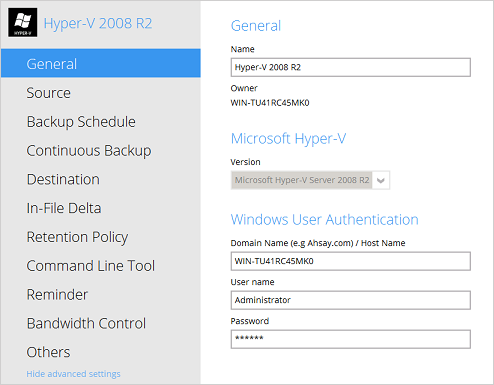The height and width of the screenshot is (385, 494).
Task: Open Retention Policy settings
Action: [x=77, y=237]
